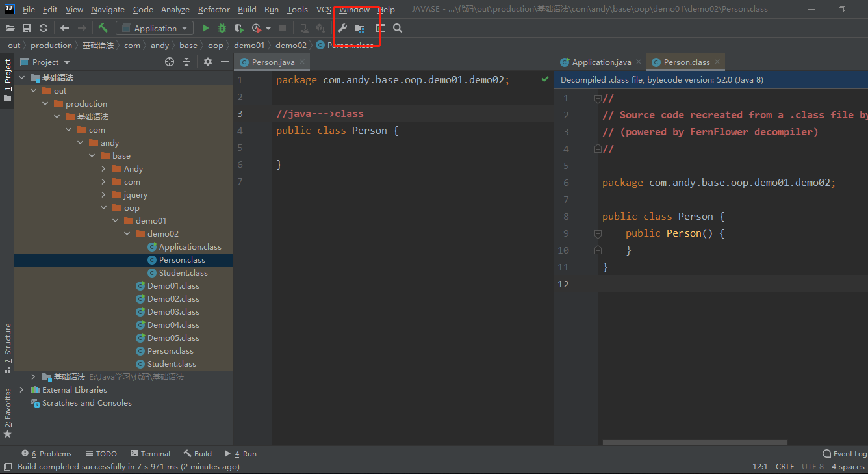This screenshot has height=474, width=868.
Task: Expand the jquery folder in the tree
Action: (104, 195)
